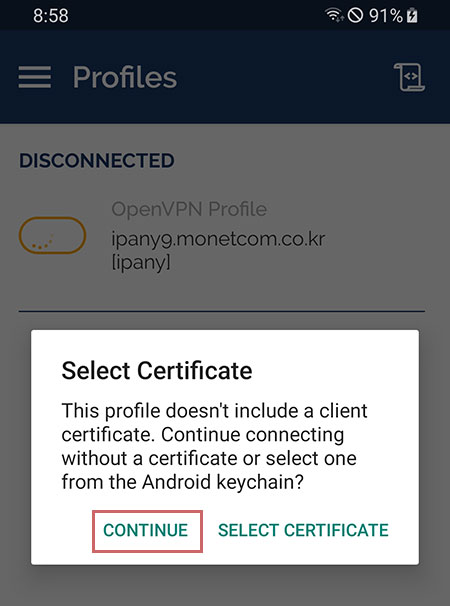Image resolution: width=450 pixels, height=606 pixels.
Task: Tap the Wi-Fi status icon
Action: tap(334, 15)
